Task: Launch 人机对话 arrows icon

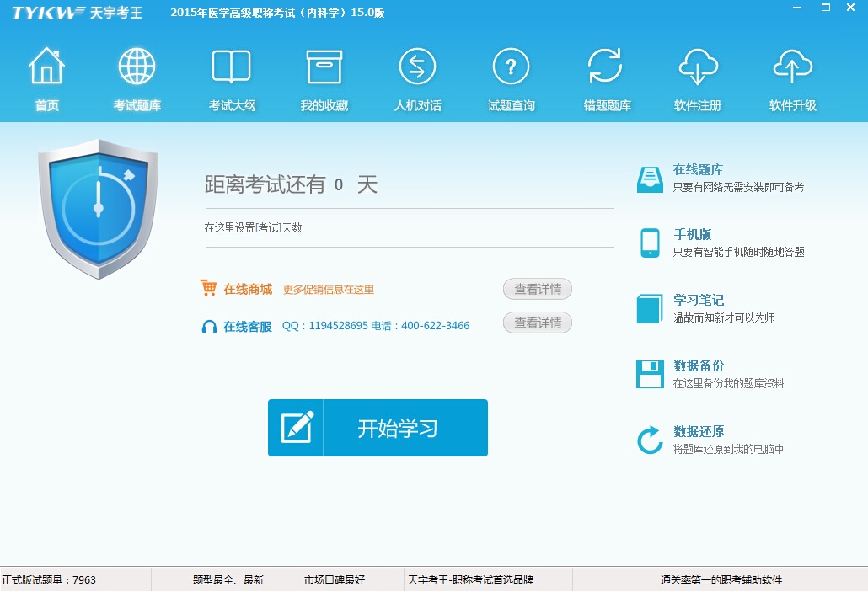Action: coord(417,67)
